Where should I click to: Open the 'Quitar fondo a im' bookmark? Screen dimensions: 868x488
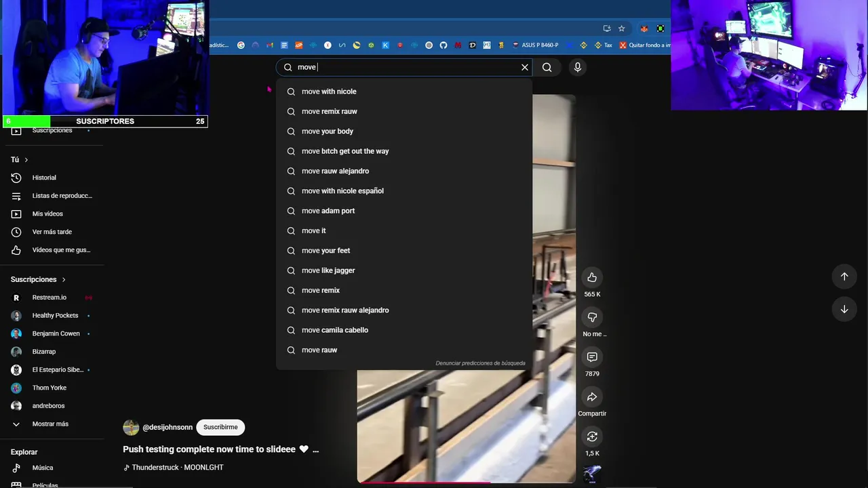coord(644,45)
